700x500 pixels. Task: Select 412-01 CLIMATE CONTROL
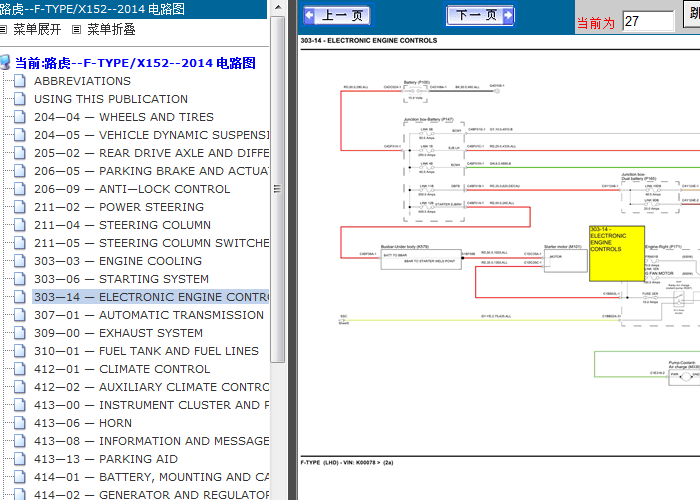point(122,369)
